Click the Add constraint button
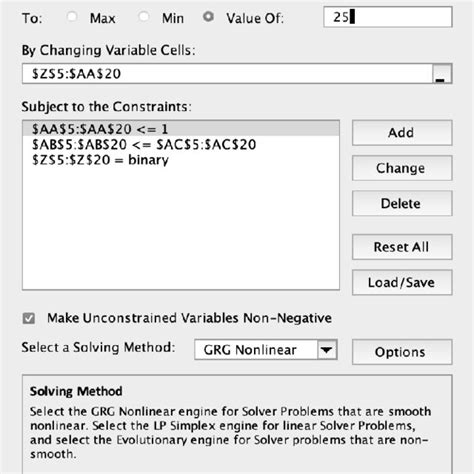 tap(402, 133)
